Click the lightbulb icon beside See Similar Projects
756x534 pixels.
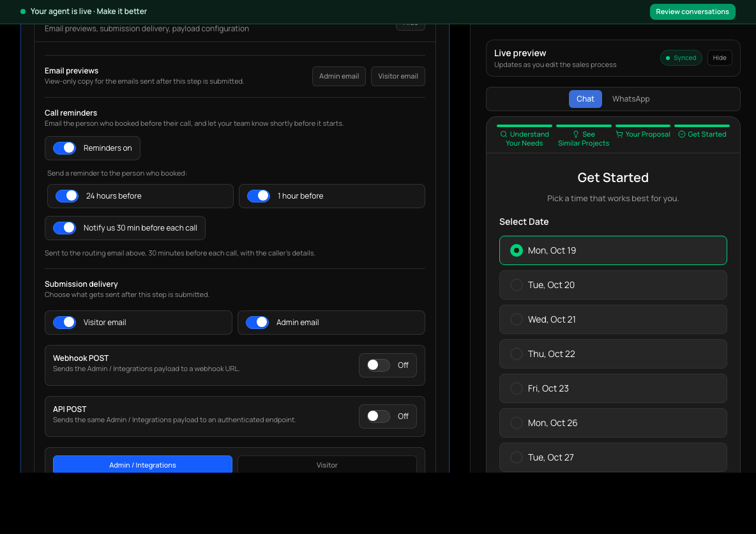[576, 135]
